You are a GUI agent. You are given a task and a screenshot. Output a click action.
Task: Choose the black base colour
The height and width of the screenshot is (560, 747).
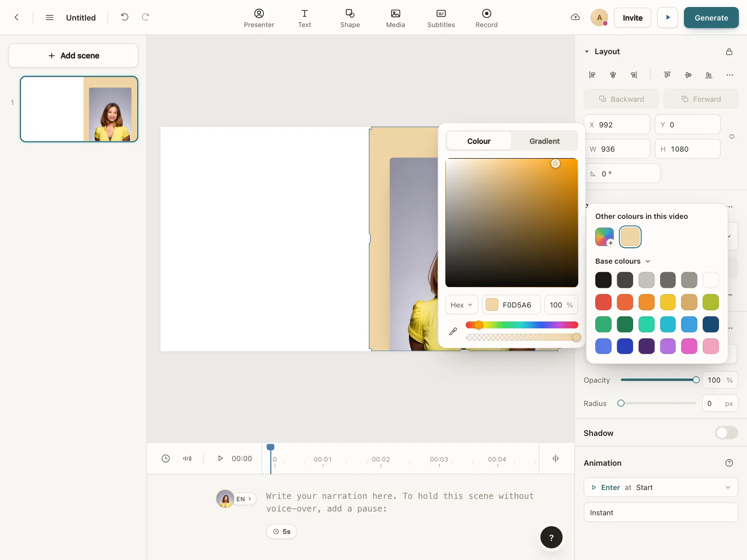[x=603, y=280]
